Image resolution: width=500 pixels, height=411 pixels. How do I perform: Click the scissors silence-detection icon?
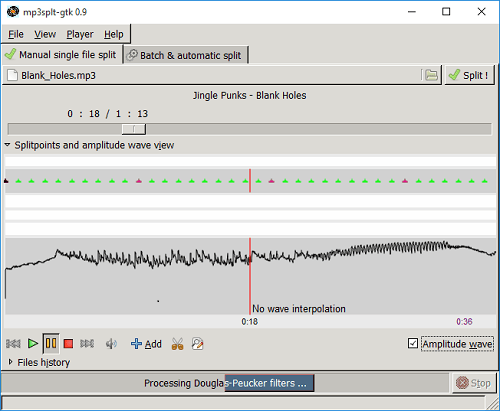tap(177, 344)
